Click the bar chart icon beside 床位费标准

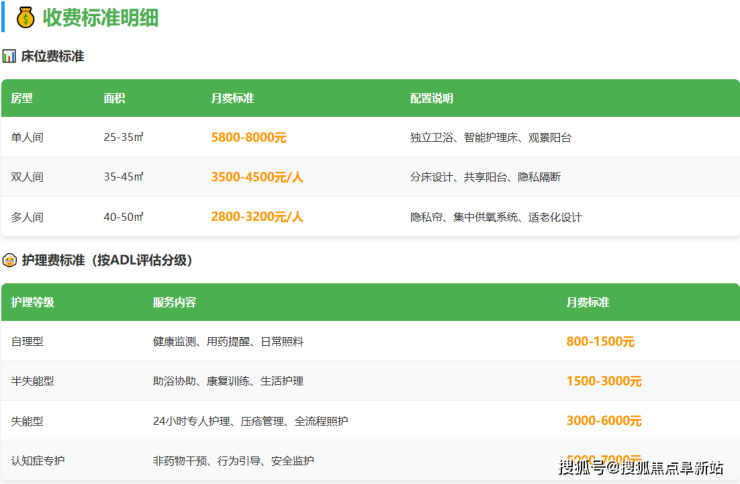[x=9, y=57]
